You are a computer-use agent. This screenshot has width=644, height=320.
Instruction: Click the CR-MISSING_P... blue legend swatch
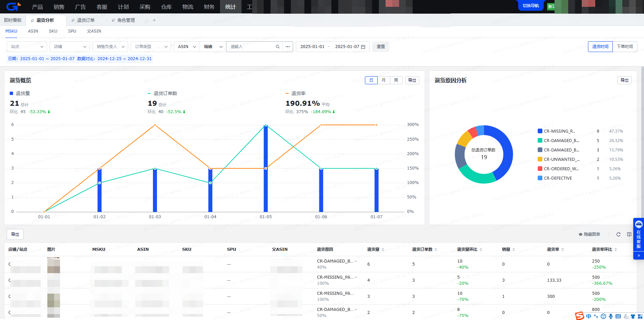click(540, 131)
